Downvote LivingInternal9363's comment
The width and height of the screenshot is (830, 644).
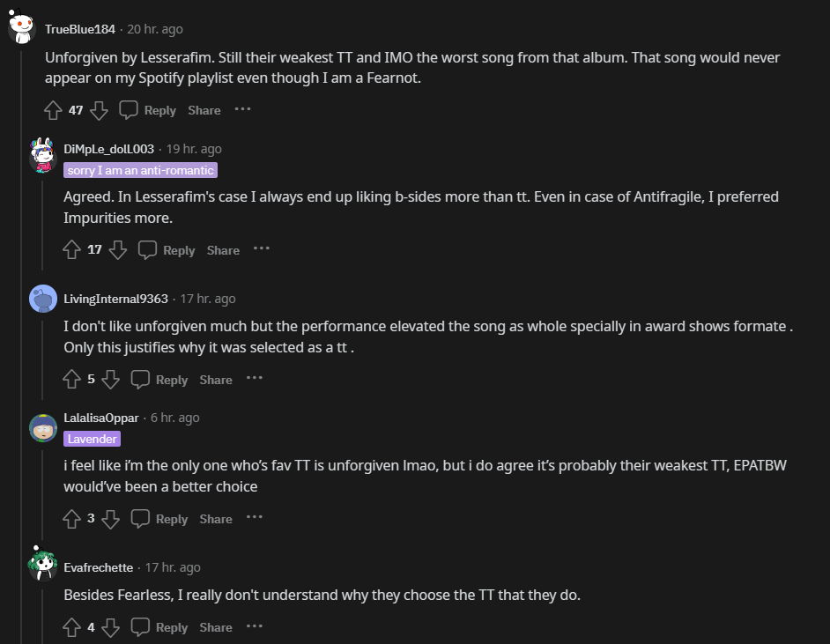[110, 380]
